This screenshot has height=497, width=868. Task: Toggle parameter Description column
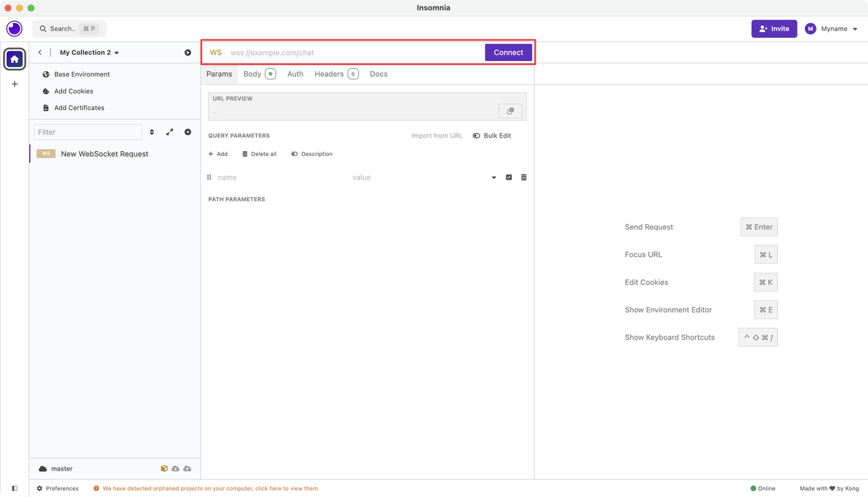pyautogui.click(x=312, y=154)
